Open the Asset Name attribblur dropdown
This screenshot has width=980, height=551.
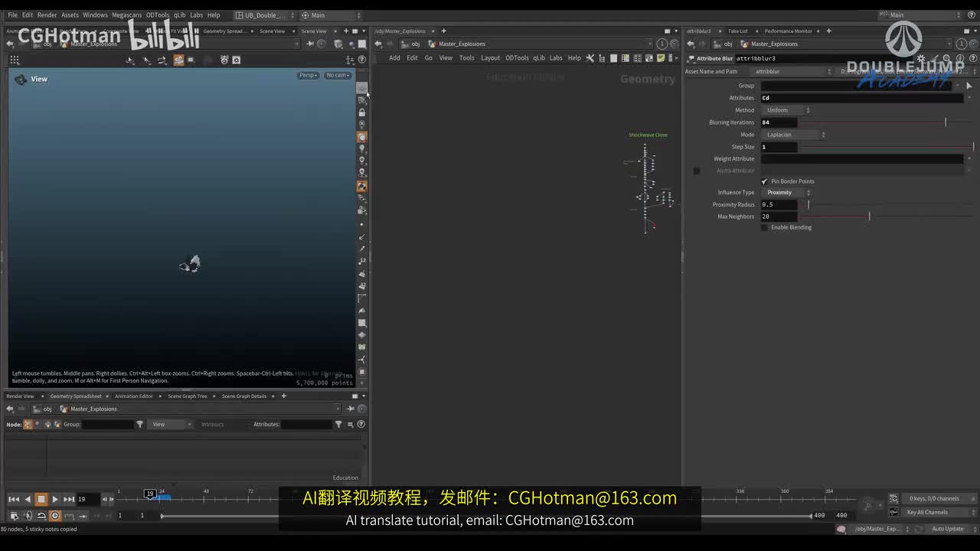(792, 71)
